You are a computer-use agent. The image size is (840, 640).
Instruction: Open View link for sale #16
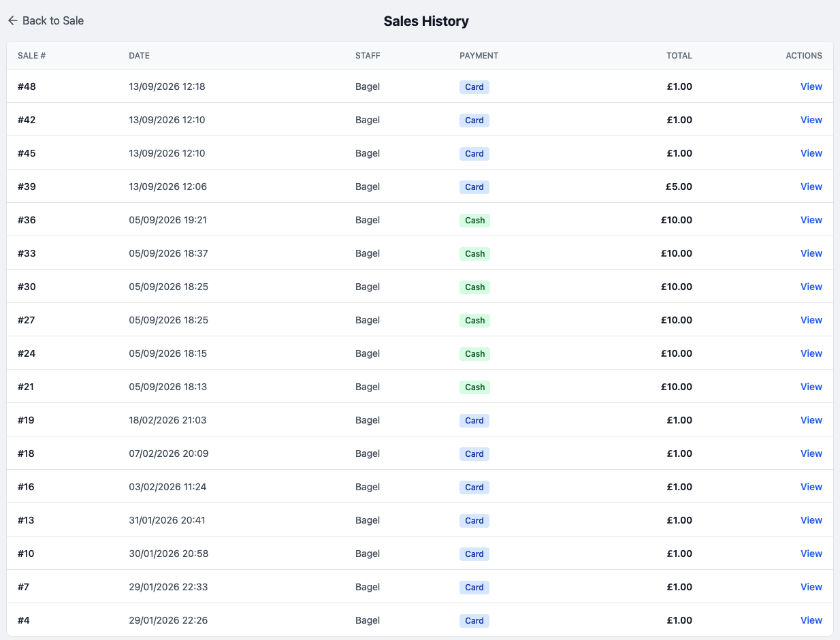pos(811,487)
